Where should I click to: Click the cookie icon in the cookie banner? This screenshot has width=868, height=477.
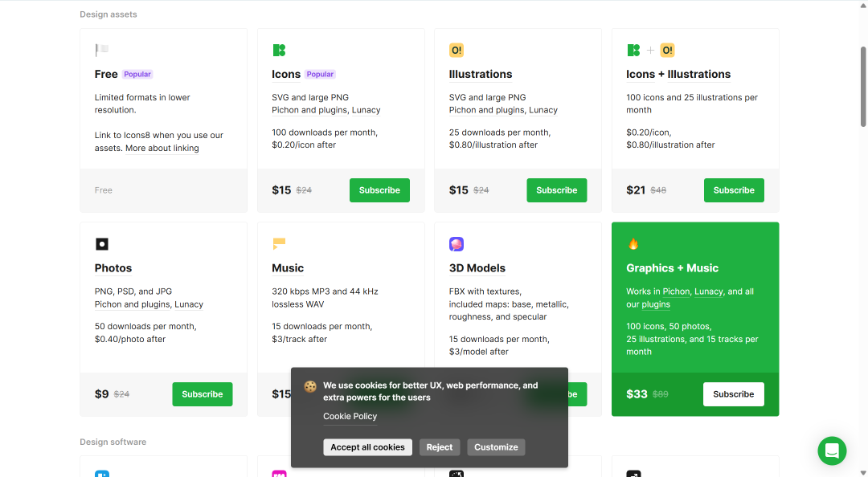pos(310,387)
